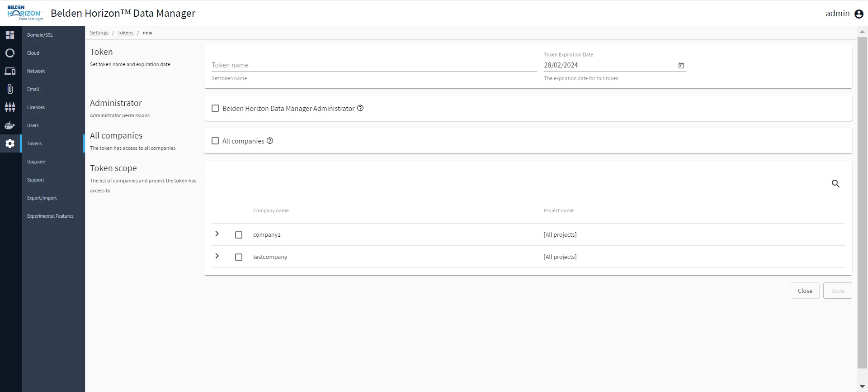Click help icon beside All companies
Image resolution: width=868 pixels, height=392 pixels.
[x=270, y=141]
